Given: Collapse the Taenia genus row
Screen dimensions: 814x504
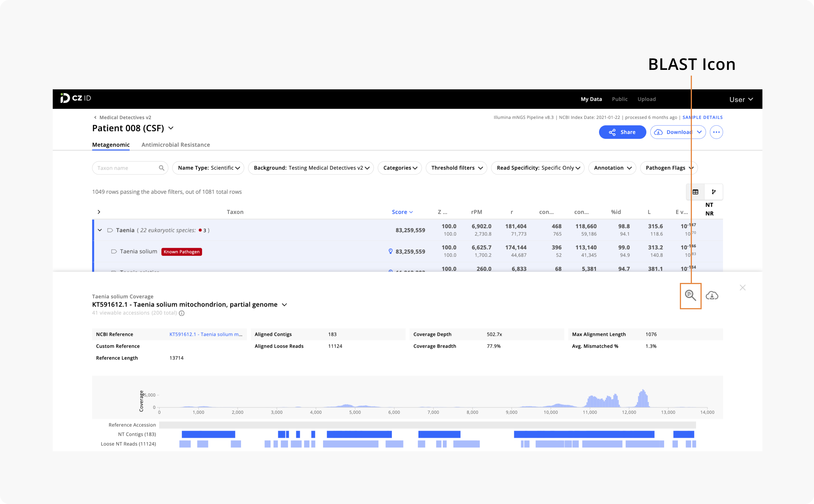Looking at the screenshot, I should (100, 230).
